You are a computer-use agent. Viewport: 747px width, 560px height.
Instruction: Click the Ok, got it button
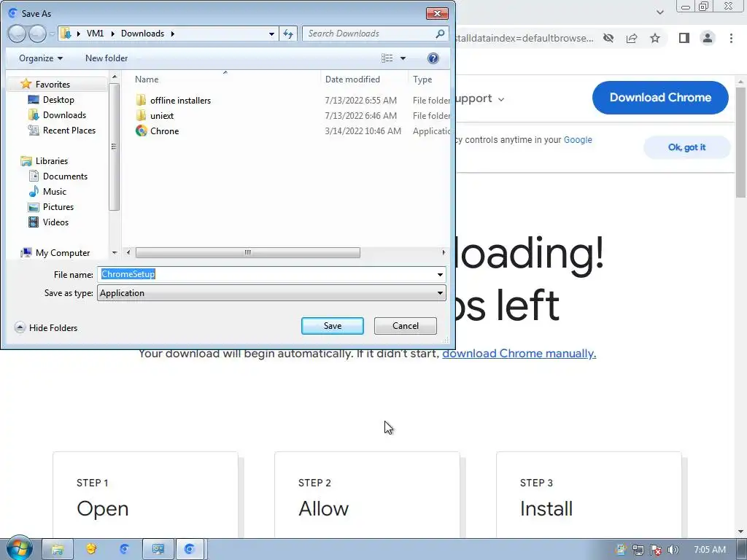(686, 147)
